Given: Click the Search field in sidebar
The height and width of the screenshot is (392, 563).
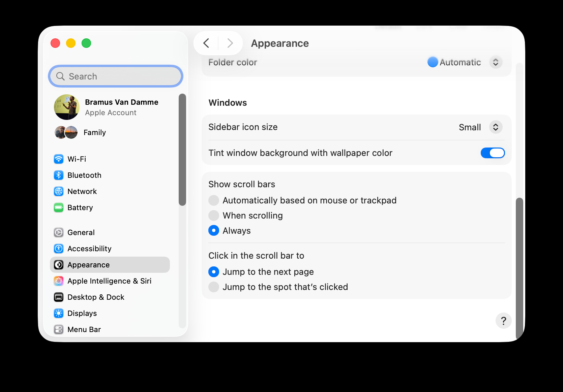Looking at the screenshot, I should tap(116, 76).
